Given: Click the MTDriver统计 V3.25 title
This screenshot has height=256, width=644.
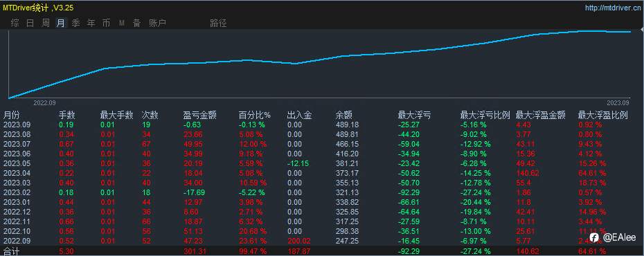Looking at the screenshot, I should coord(38,8).
